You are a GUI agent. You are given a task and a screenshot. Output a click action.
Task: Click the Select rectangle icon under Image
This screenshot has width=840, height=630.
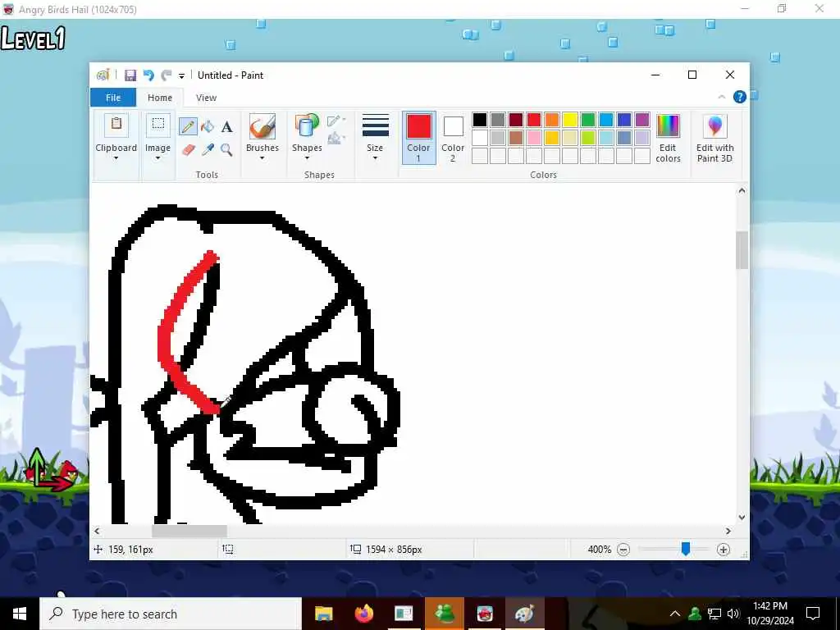[x=157, y=125]
